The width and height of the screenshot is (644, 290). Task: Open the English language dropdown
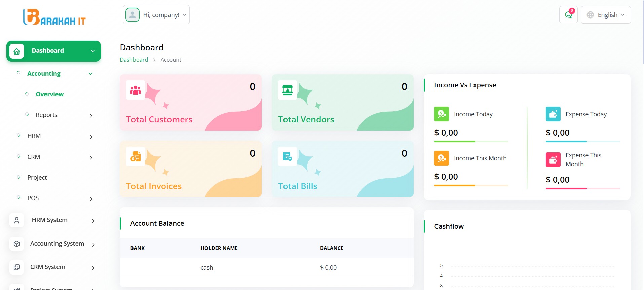606,15
